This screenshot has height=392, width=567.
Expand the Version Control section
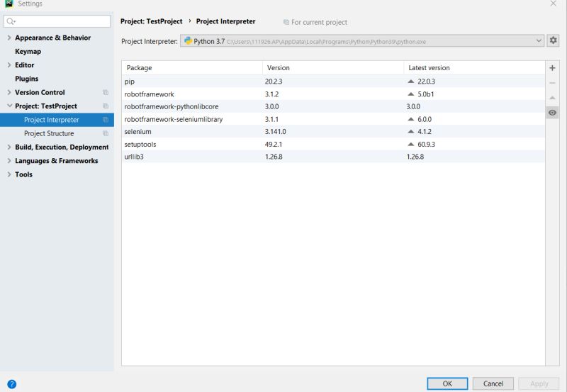(x=9, y=92)
